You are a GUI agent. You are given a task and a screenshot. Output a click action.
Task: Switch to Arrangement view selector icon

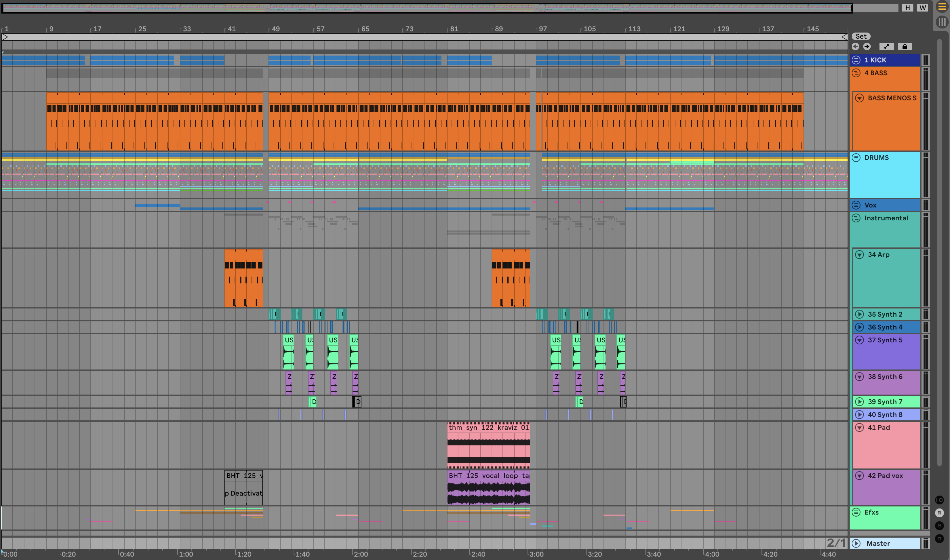942,7
